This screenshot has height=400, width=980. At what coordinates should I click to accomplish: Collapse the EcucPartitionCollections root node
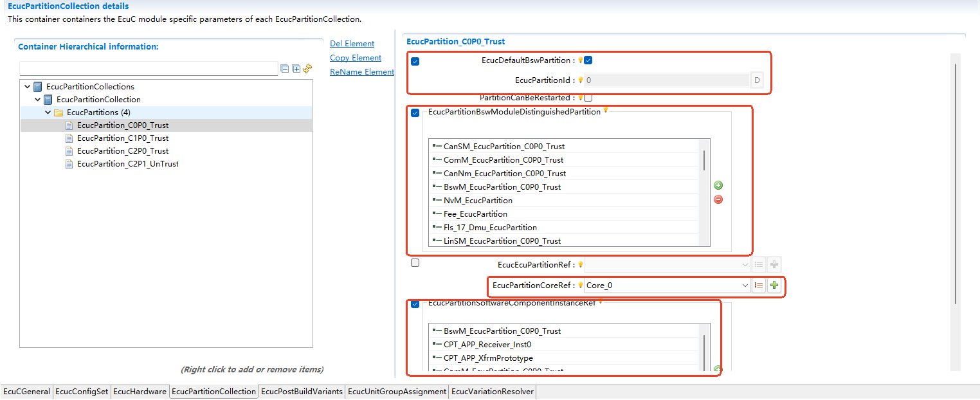27,87
